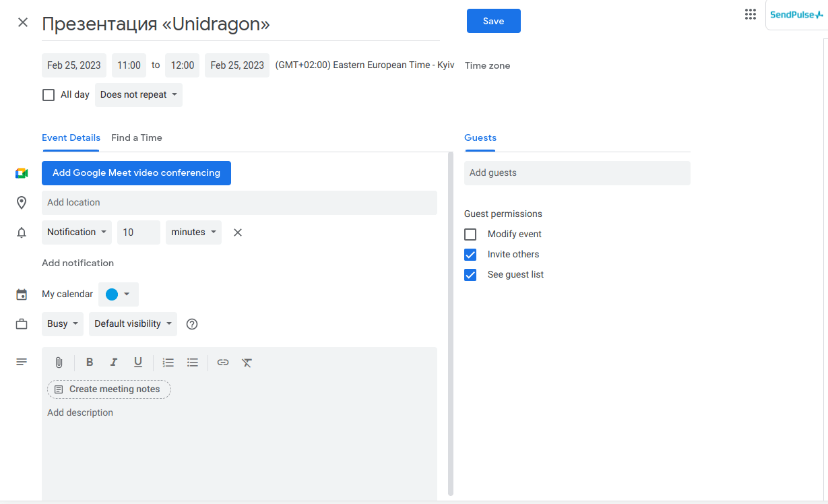Click the insert link icon
Screen dimensions: 828x504
[x=223, y=363]
